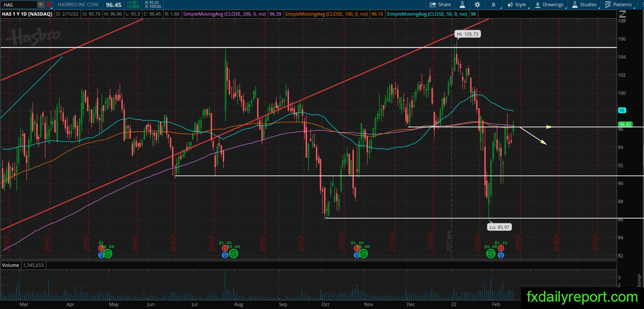Click the blue lightbulb icon below the $1 label
Screen dimensions: 644x309
coord(101,255)
